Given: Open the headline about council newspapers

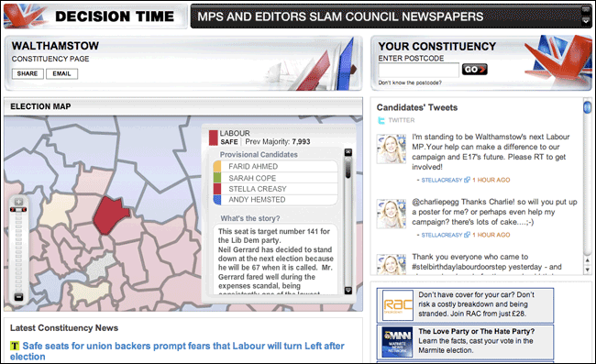Looking at the screenshot, I should pyautogui.click(x=340, y=17).
